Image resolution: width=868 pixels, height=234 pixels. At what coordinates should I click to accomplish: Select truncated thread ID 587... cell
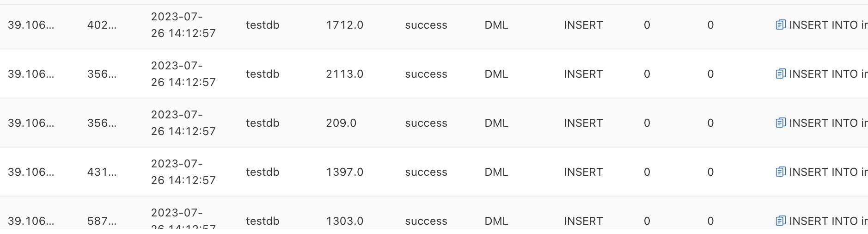point(102,221)
